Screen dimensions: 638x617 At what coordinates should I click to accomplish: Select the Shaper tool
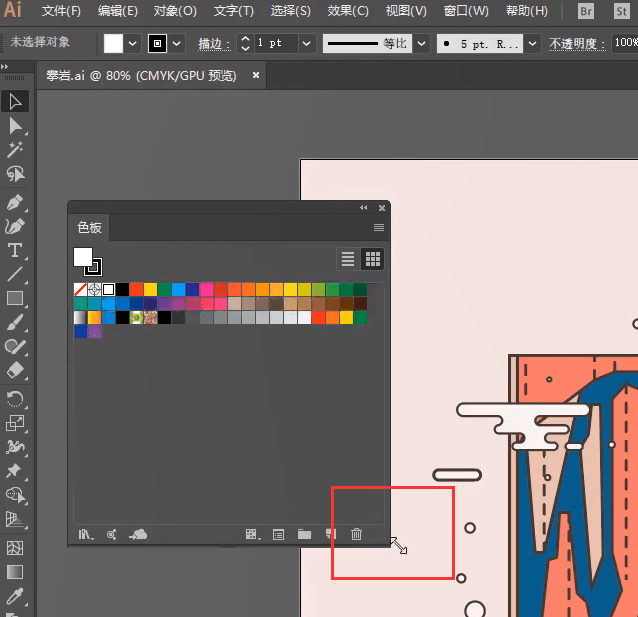point(15,346)
